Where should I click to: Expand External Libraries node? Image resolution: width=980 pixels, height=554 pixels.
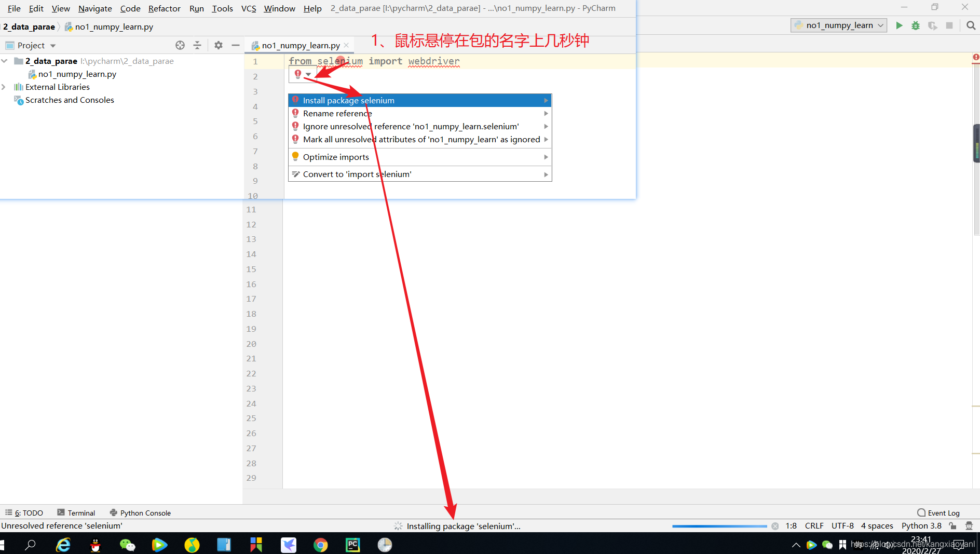coord(4,87)
